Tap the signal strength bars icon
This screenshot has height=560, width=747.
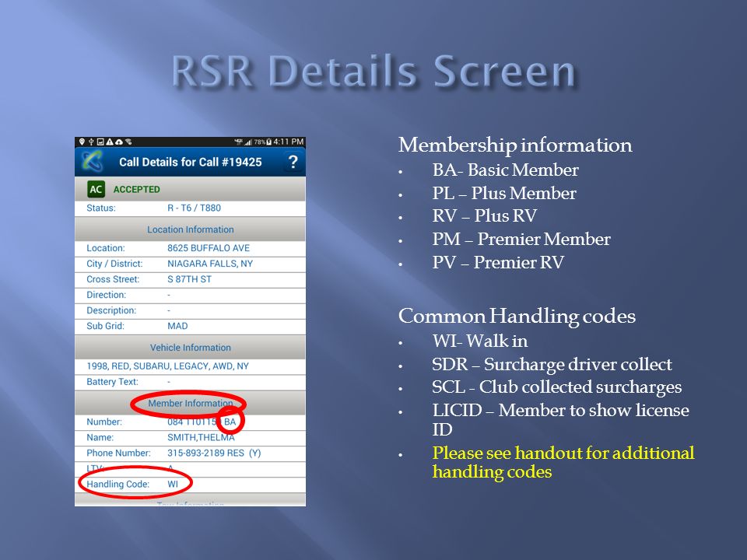248,142
